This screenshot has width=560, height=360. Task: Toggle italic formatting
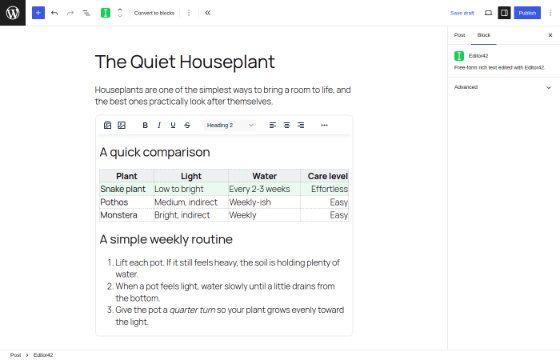tap(159, 125)
